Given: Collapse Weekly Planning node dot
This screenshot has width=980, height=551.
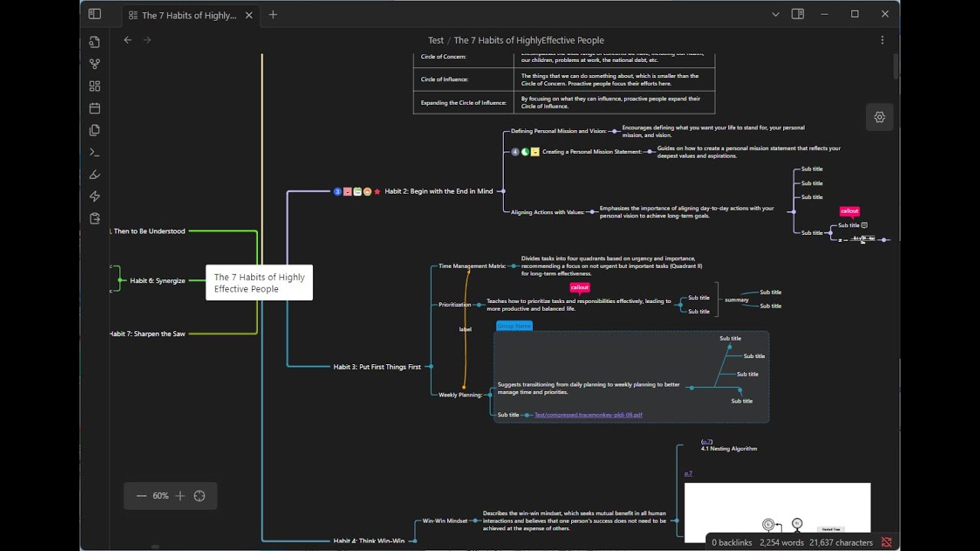Looking at the screenshot, I should click(490, 395).
